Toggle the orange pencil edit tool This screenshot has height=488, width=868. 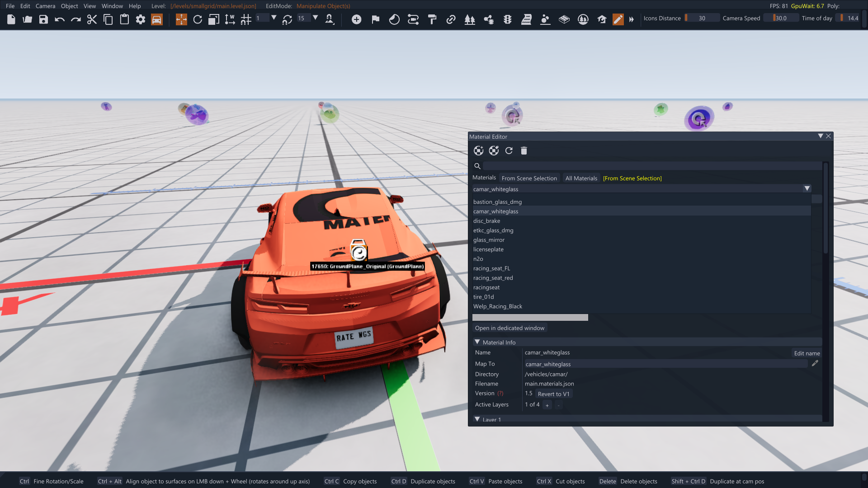[618, 19]
